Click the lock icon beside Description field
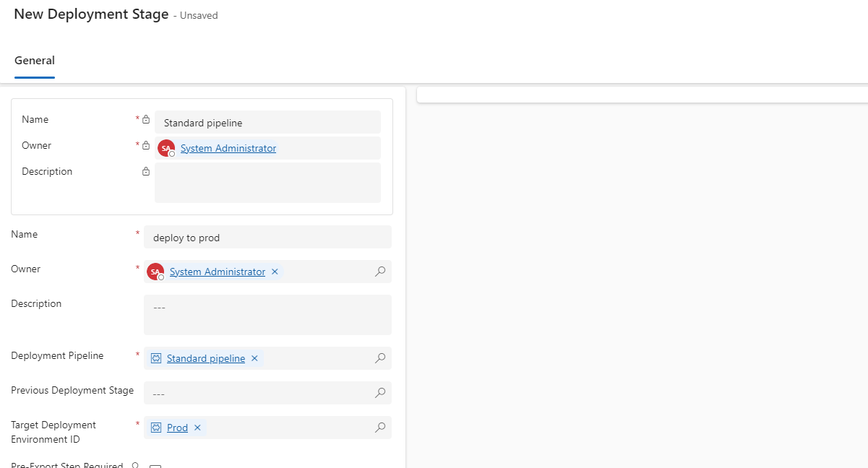Viewport: 868px width, 468px height. tap(145, 171)
